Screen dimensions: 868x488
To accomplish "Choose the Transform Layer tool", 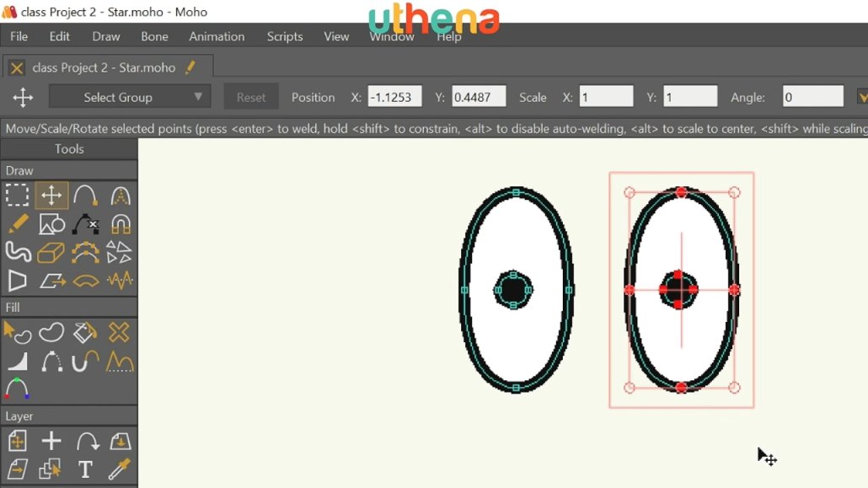I will pos(17,441).
